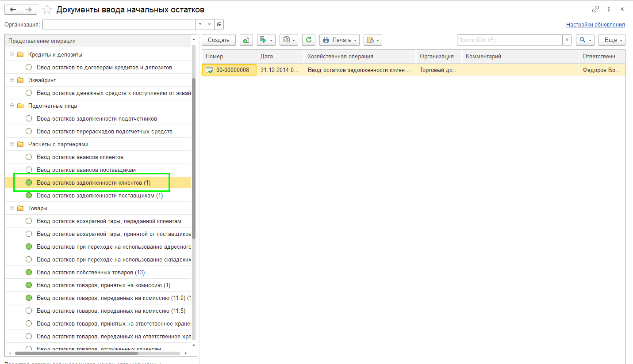
Task: Open the Еще menu
Action: 611,40
